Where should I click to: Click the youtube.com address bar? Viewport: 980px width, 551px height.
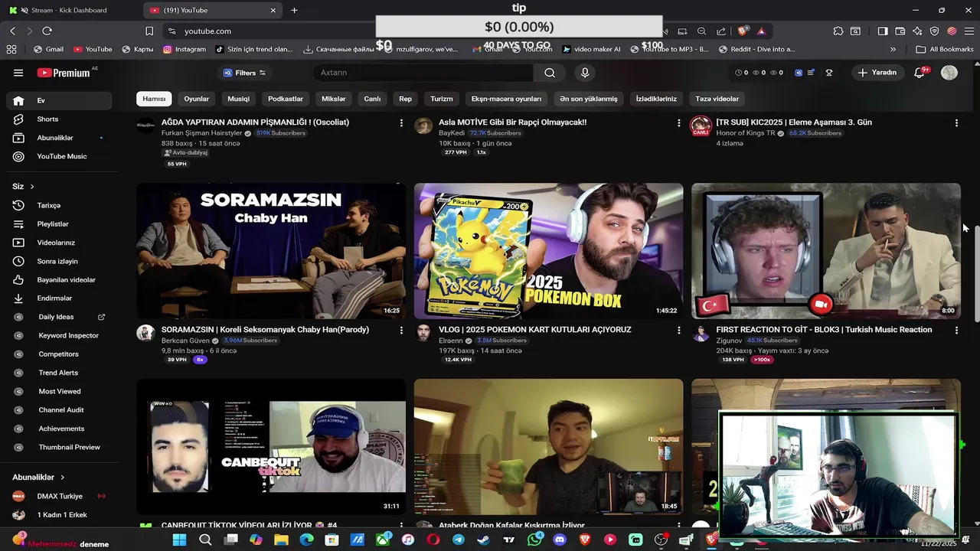(x=207, y=31)
